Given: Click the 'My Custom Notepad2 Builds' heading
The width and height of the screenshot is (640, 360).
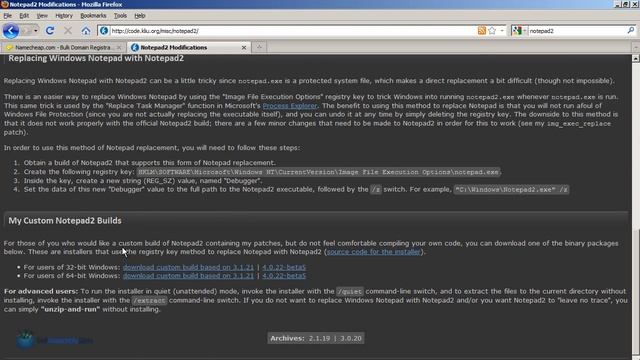Looking at the screenshot, I should point(65,221).
